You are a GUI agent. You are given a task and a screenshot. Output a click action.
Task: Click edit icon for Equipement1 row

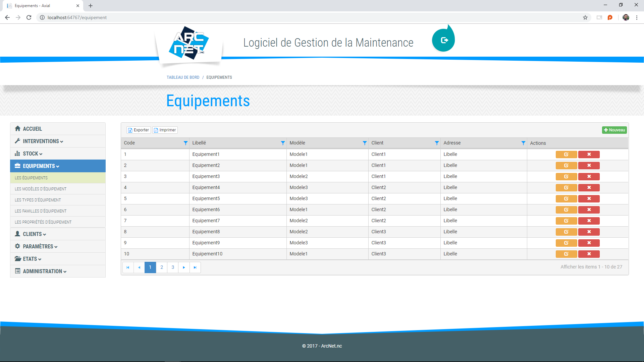[566, 155]
